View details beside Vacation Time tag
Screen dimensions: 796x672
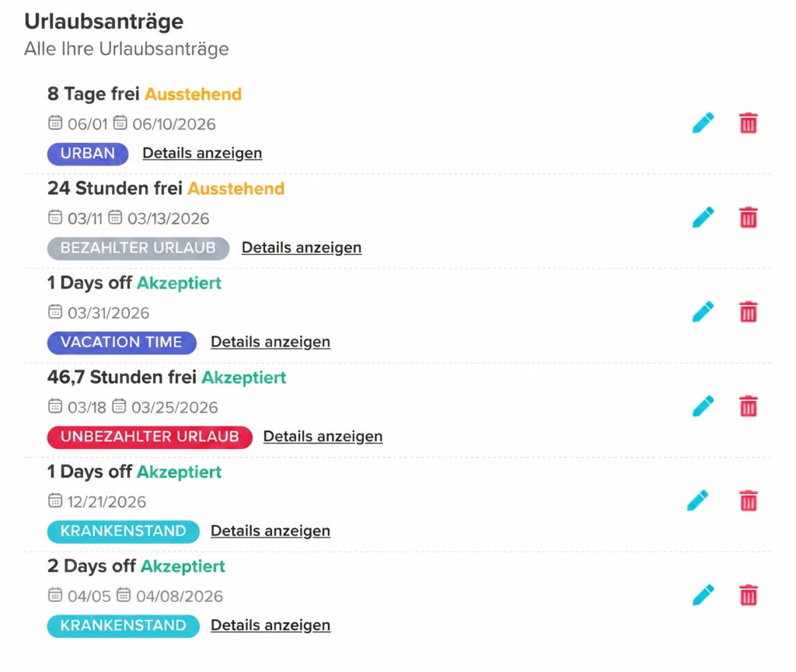click(271, 342)
